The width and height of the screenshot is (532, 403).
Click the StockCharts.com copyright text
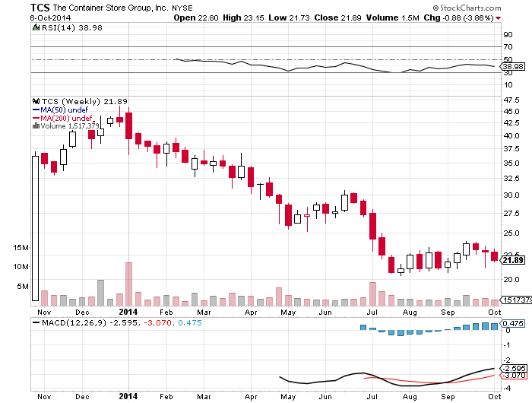pos(467,8)
